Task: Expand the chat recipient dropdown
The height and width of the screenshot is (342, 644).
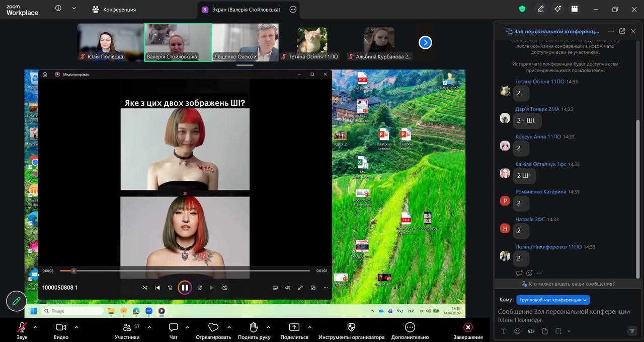Action: click(553, 300)
